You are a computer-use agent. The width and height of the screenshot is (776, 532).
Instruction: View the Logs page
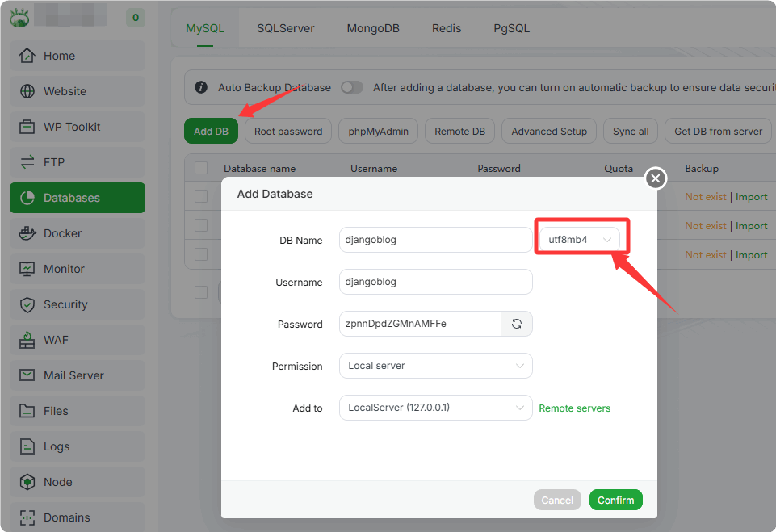[78, 446]
